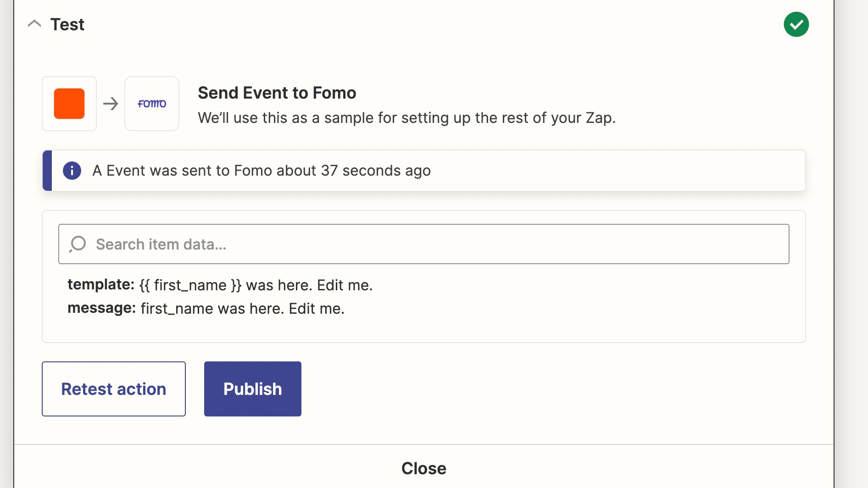Select the message field label

click(x=101, y=308)
